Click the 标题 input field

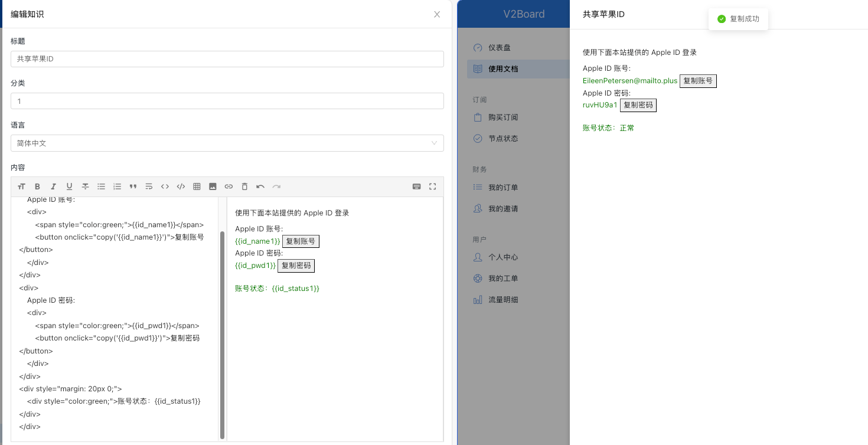(227, 59)
